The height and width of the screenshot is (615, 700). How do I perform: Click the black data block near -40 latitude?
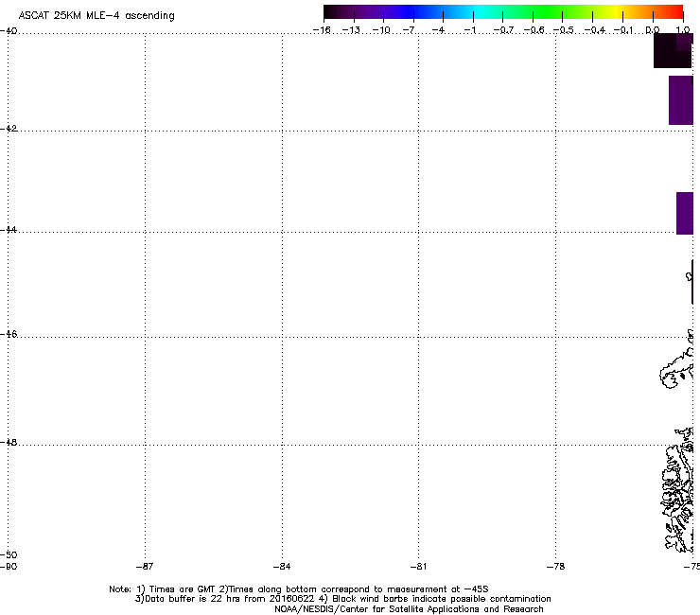click(x=673, y=50)
